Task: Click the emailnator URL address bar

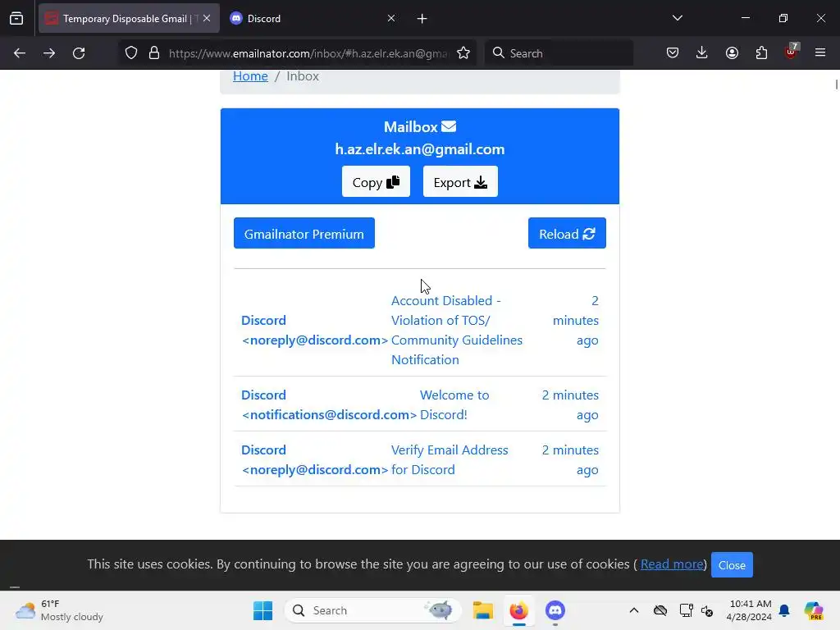Action: (308, 53)
